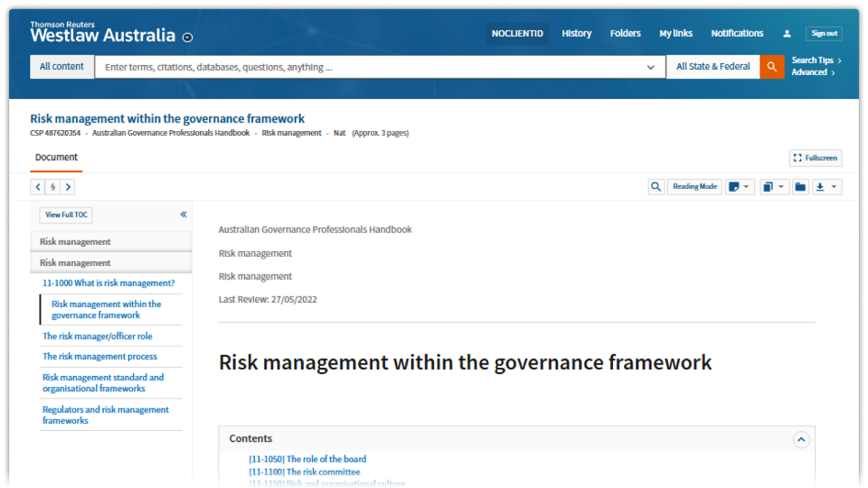Click the section symbol navigation button

(53, 187)
